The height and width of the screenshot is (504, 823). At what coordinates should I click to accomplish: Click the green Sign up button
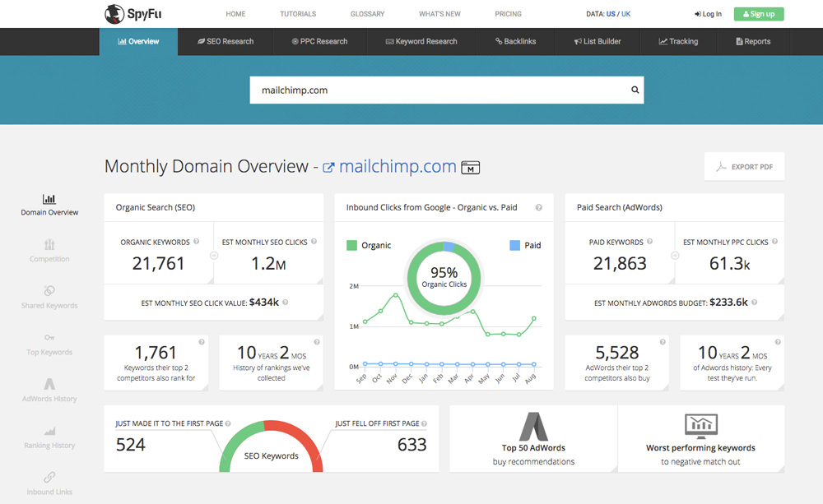pos(759,14)
